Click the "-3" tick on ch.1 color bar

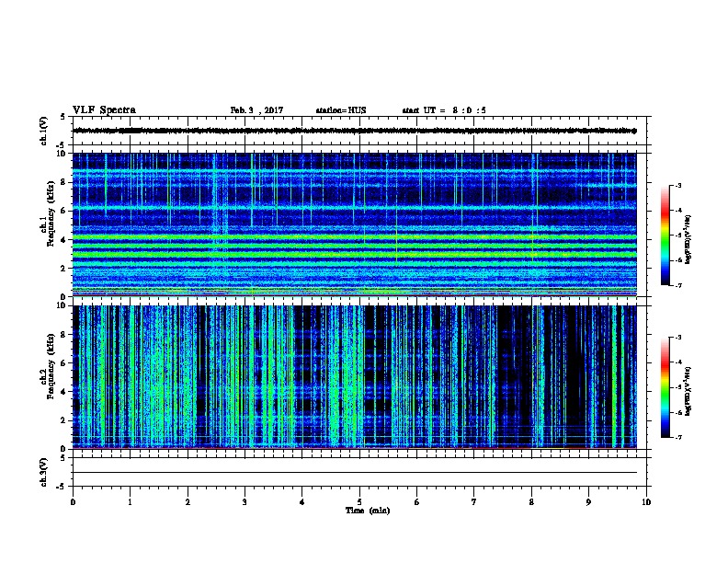[x=677, y=185]
